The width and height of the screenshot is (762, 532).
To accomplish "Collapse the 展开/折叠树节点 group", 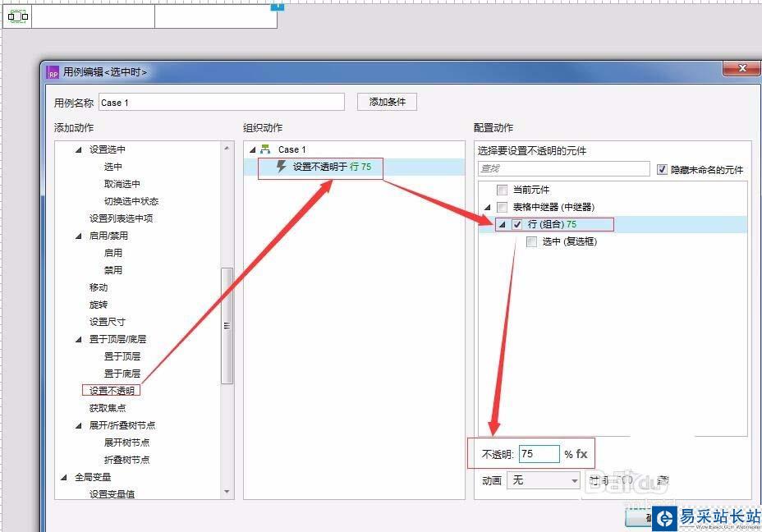I will pyautogui.click(x=79, y=425).
